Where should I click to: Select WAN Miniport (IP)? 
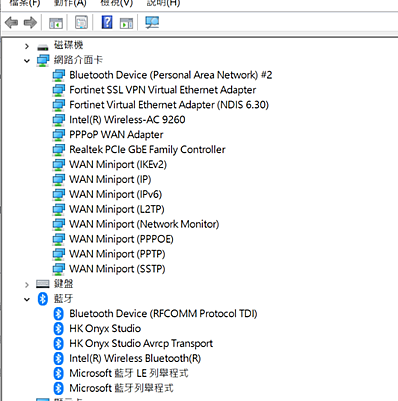(110, 179)
